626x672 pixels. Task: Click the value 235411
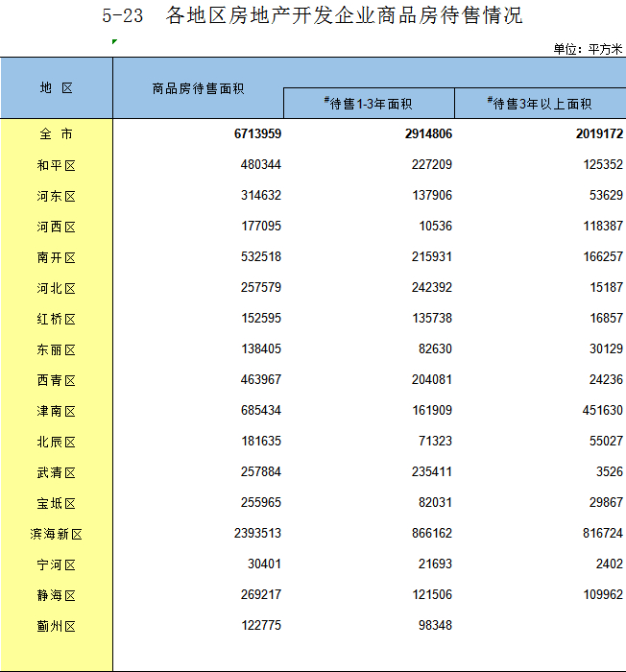coord(432,472)
